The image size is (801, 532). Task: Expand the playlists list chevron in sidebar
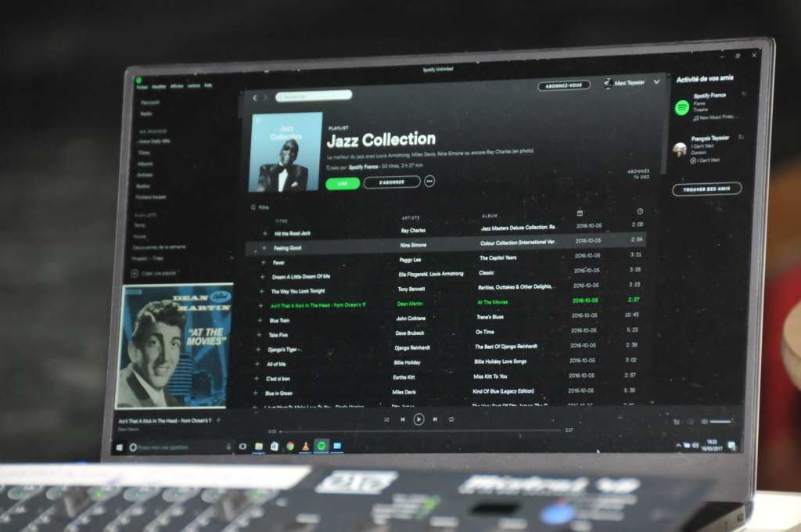coord(232,258)
